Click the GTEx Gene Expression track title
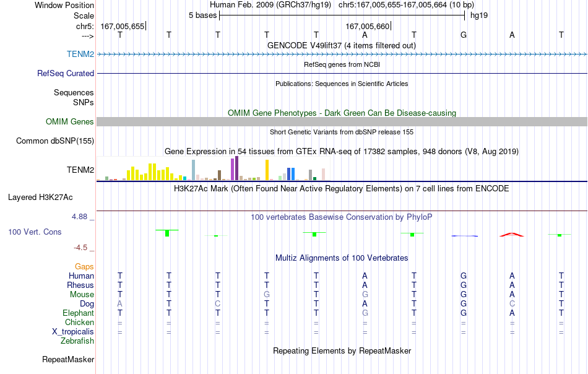 [342, 152]
